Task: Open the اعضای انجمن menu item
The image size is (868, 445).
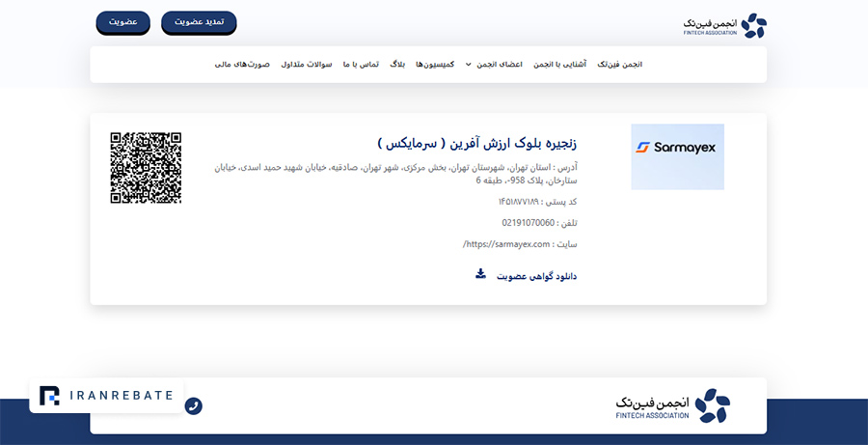Action: point(500,65)
